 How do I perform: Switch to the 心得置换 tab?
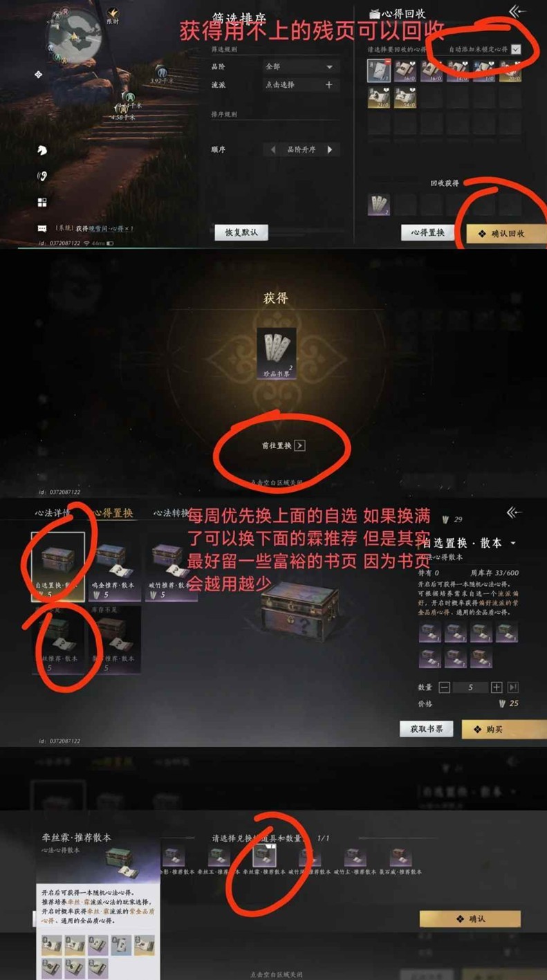113,513
